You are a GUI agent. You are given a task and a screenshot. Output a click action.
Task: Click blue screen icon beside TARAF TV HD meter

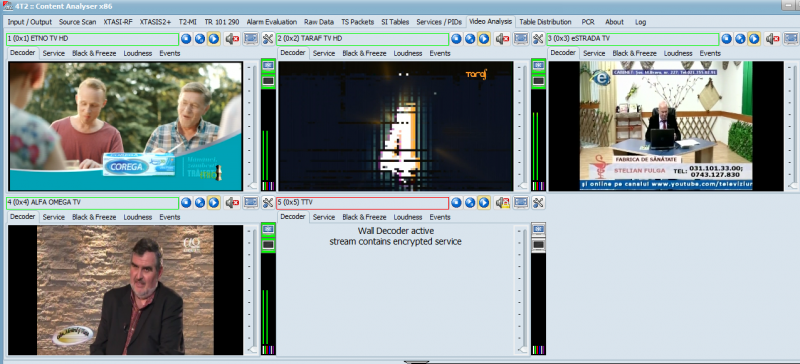(x=538, y=65)
